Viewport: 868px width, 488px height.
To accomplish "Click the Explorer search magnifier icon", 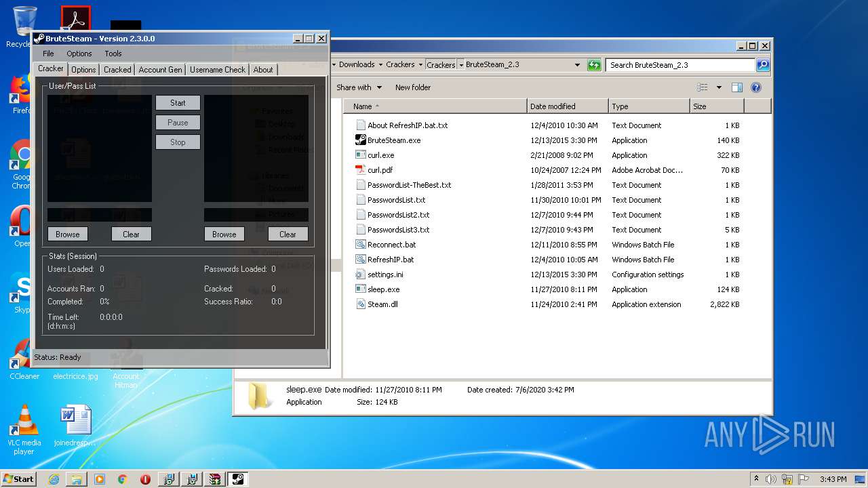I will 763,65.
